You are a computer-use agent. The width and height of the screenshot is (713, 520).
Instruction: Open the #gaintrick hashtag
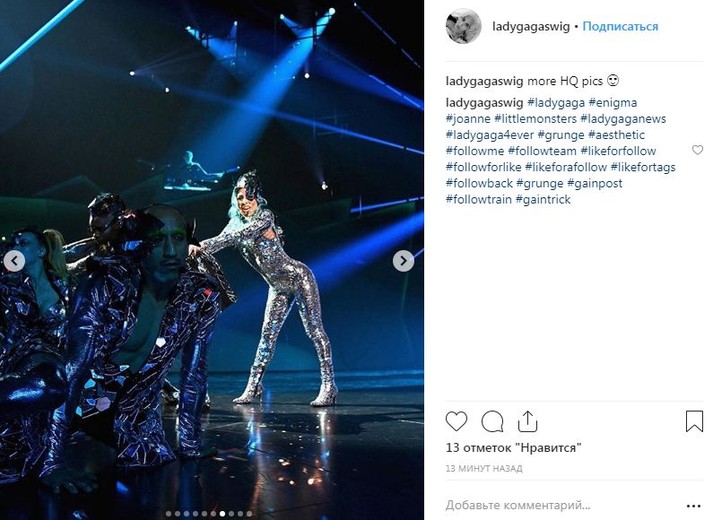(x=543, y=199)
